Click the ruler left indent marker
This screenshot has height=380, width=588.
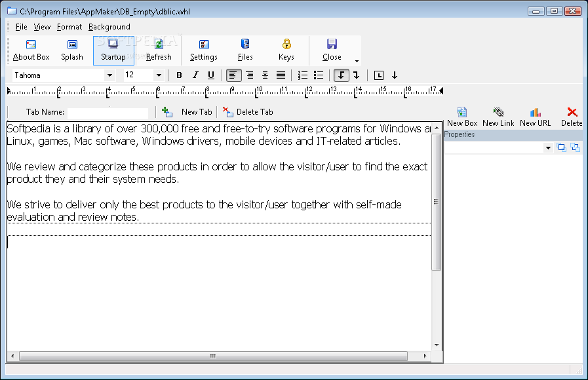(9, 90)
